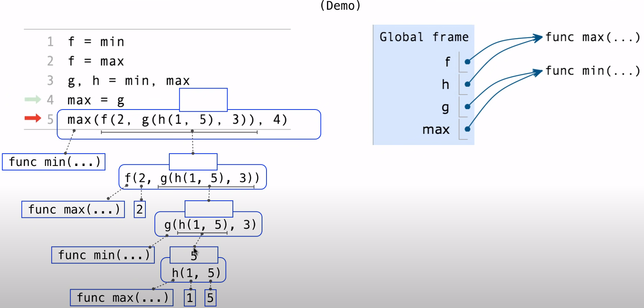Click the "Global frame" title
The image size is (644, 308).
click(x=424, y=37)
